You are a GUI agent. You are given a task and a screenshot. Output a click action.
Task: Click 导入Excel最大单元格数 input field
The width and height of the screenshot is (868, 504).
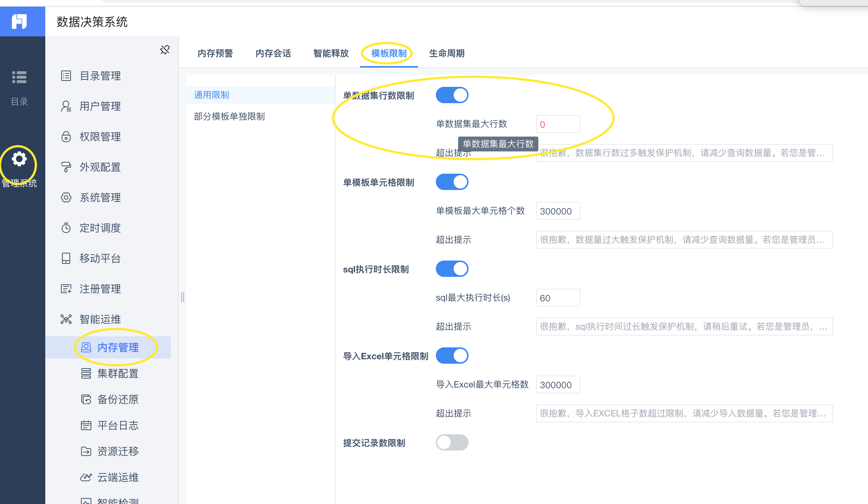coord(558,384)
